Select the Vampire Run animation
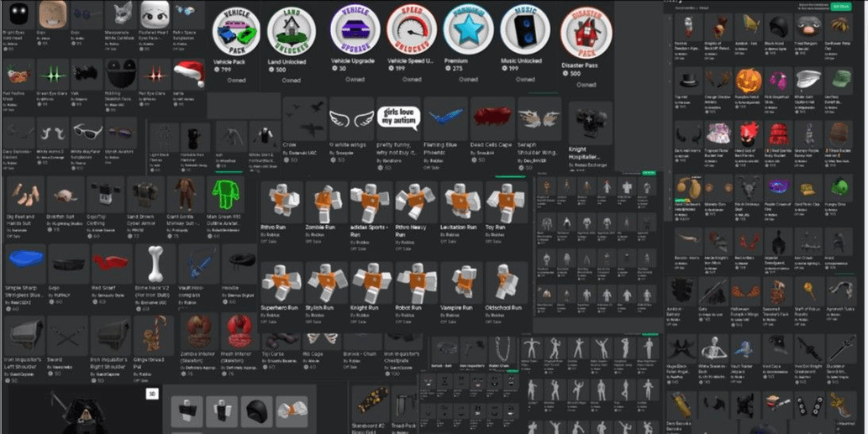This screenshot has height=434, width=868. pyautogui.click(x=461, y=283)
